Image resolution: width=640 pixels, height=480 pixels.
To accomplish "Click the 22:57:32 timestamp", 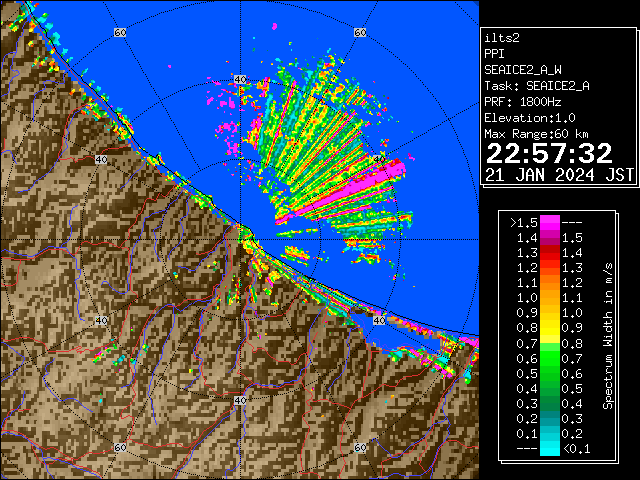I will [x=549, y=153].
